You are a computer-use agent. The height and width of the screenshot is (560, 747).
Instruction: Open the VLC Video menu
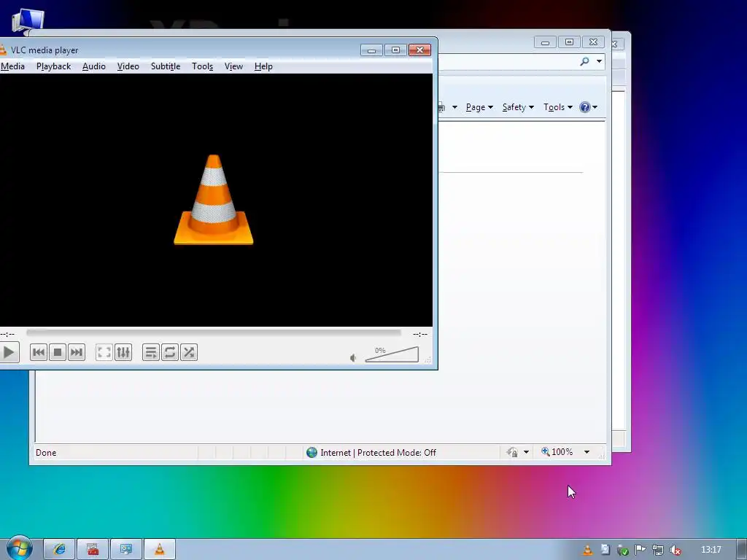[x=128, y=66]
